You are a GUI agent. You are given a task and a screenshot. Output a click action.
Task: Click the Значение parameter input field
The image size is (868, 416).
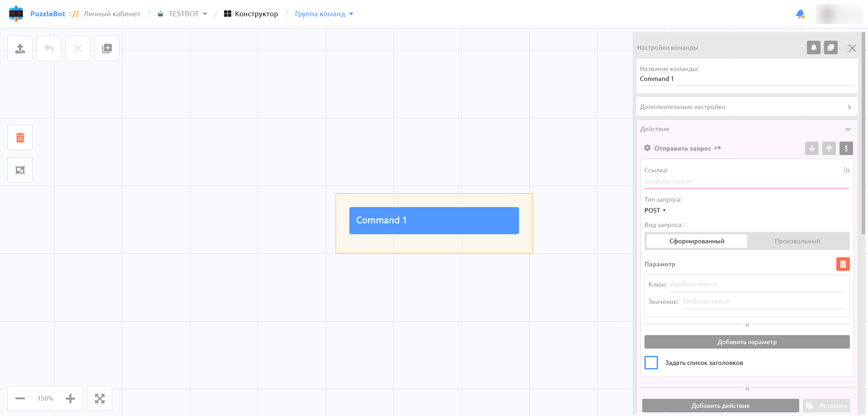coord(764,302)
